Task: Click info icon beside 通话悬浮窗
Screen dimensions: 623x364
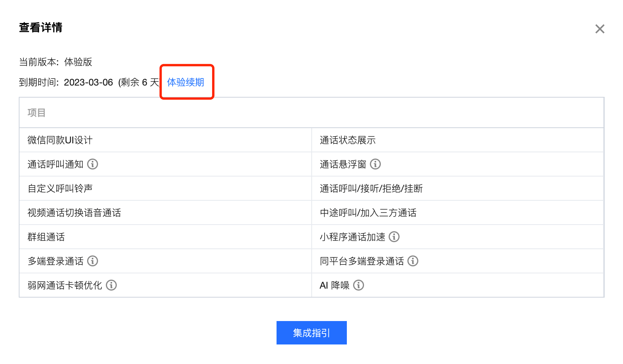Action: [x=375, y=164]
